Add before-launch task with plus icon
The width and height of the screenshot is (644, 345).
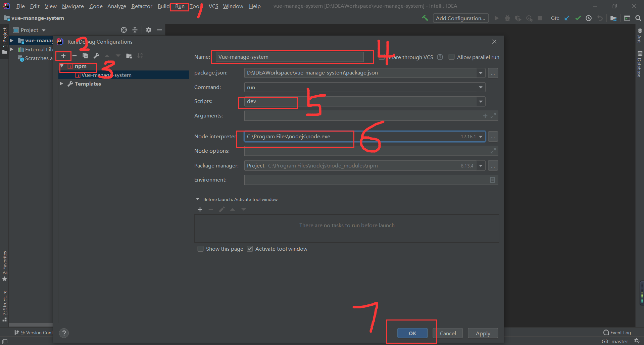point(200,209)
